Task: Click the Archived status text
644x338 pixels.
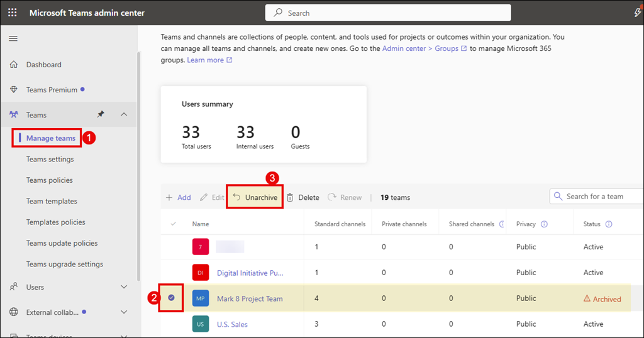Action: [x=607, y=299]
